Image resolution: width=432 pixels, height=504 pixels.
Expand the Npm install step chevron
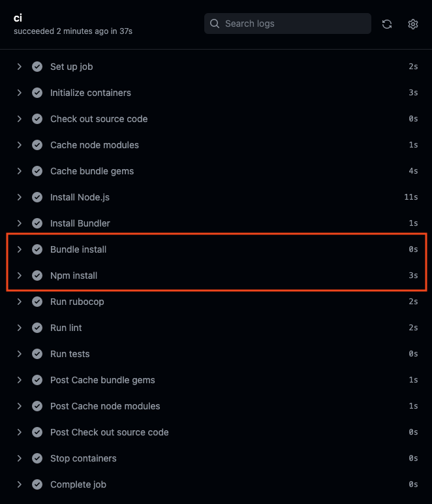[x=20, y=276]
